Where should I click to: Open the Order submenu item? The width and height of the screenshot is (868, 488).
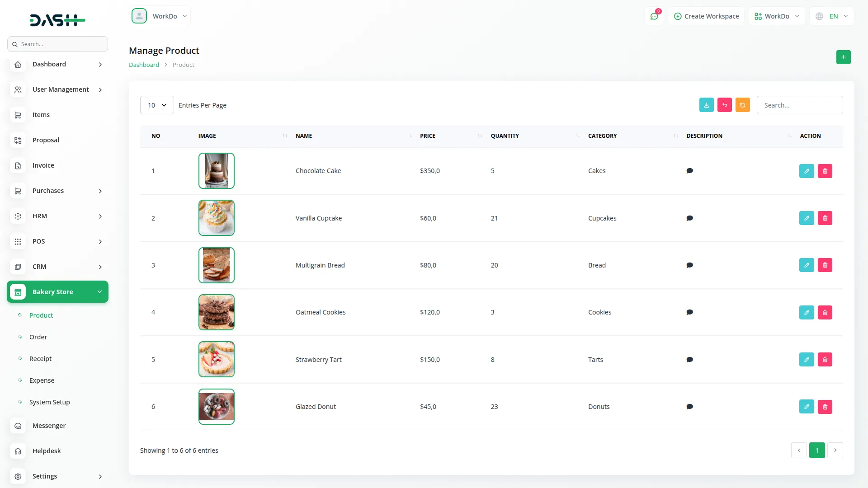pos(38,337)
